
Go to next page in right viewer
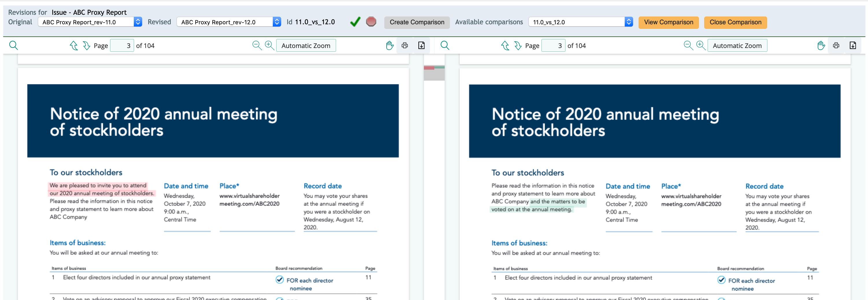[518, 45]
